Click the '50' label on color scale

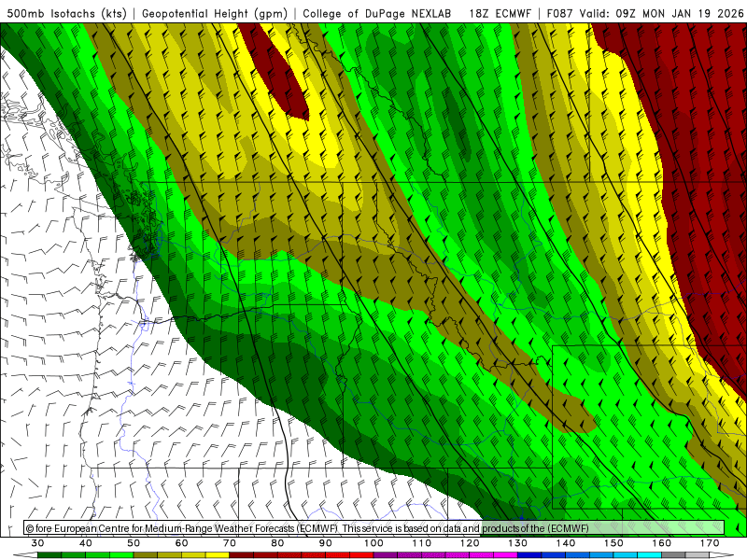(134, 543)
